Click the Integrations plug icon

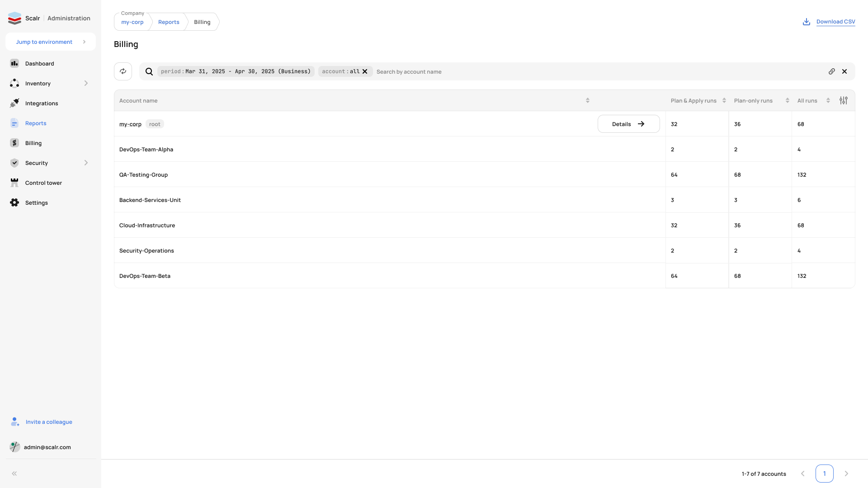point(14,103)
